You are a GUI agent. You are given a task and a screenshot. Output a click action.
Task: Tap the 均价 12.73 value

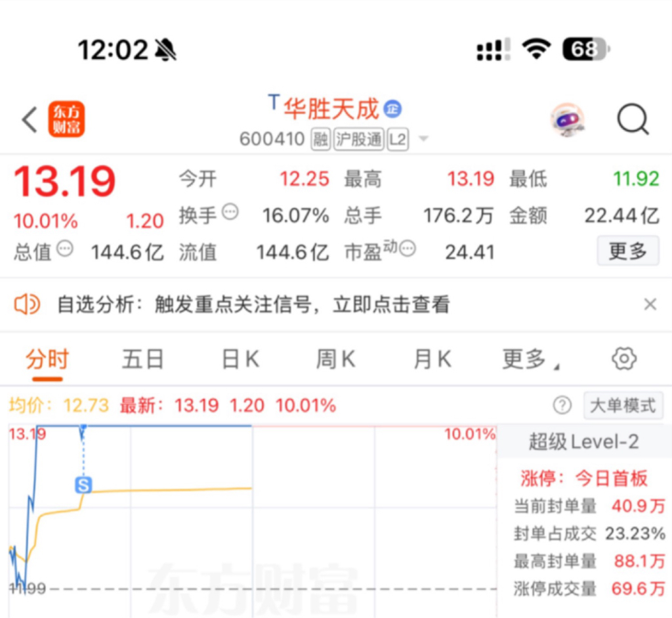point(86,405)
